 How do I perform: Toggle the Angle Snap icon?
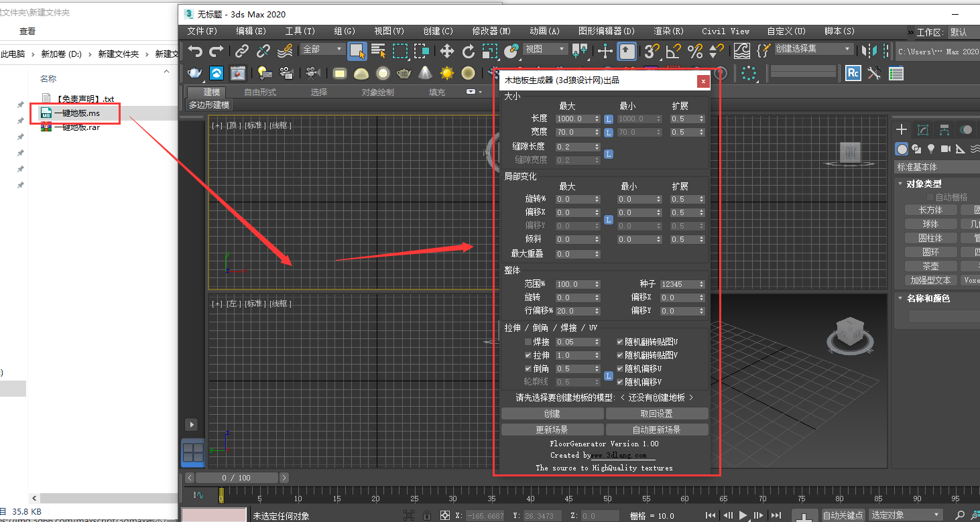(673, 50)
